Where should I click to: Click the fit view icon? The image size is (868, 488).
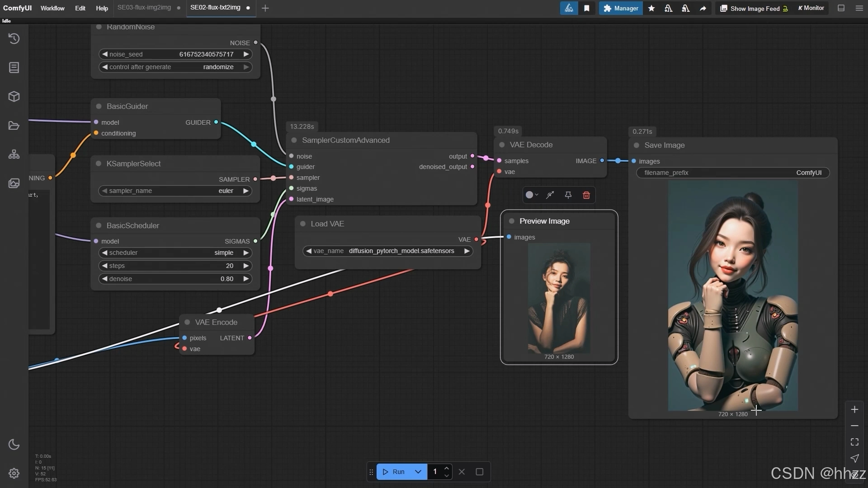(854, 442)
